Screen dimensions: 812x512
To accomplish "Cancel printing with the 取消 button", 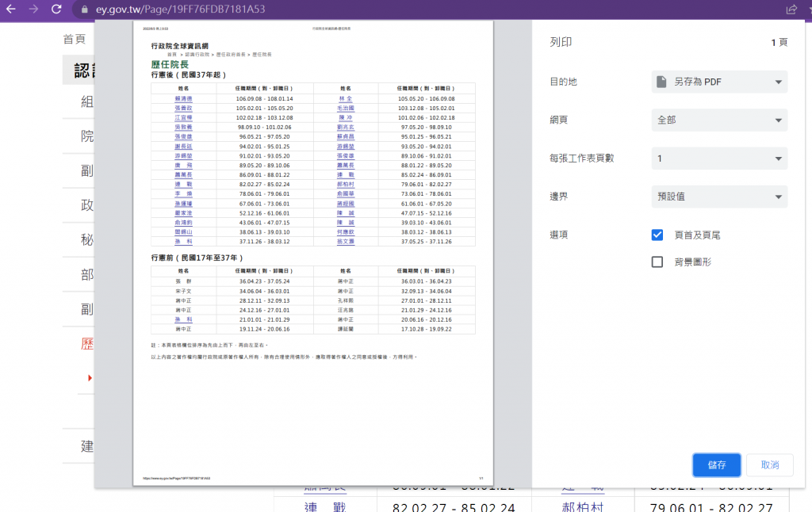I will point(769,465).
